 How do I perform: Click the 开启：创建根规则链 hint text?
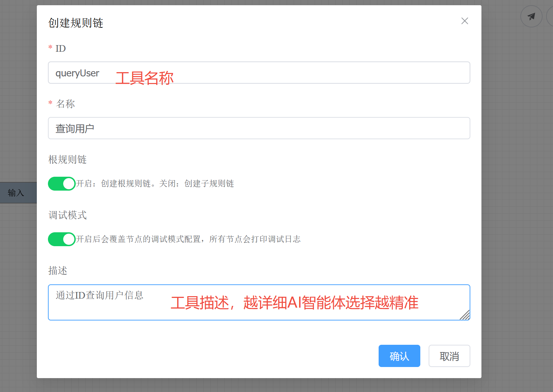click(x=155, y=184)
